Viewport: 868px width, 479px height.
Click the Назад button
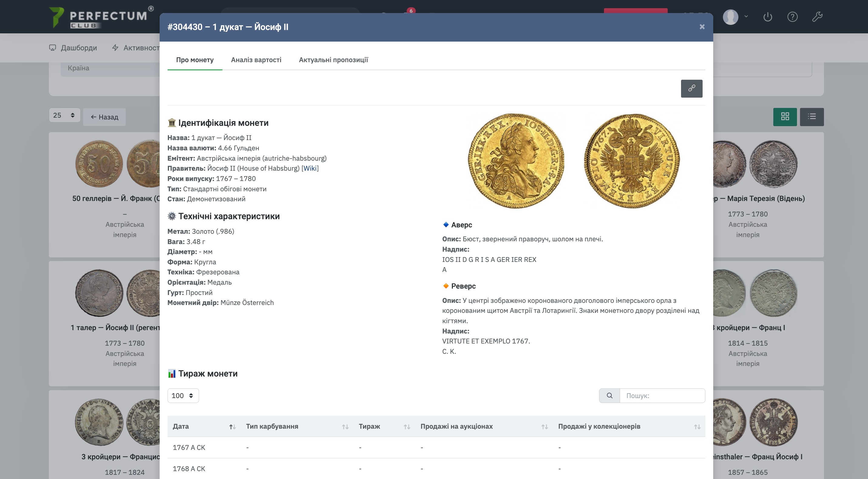pos(104,117)
